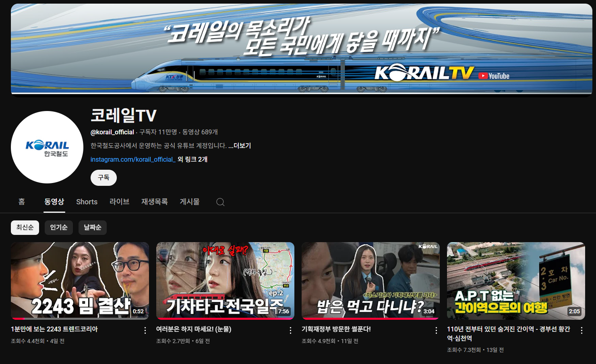The height and width of the screenshot is (364, 596).
Task: Click the 0:52 duration badge
Action: [138, 311]
